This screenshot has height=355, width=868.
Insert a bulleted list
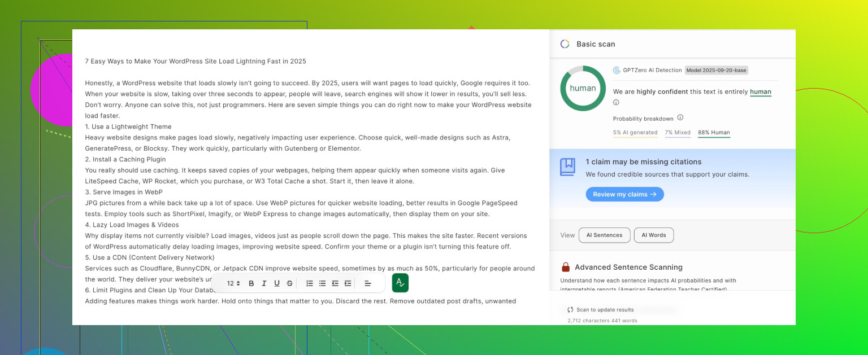(322, 283)
